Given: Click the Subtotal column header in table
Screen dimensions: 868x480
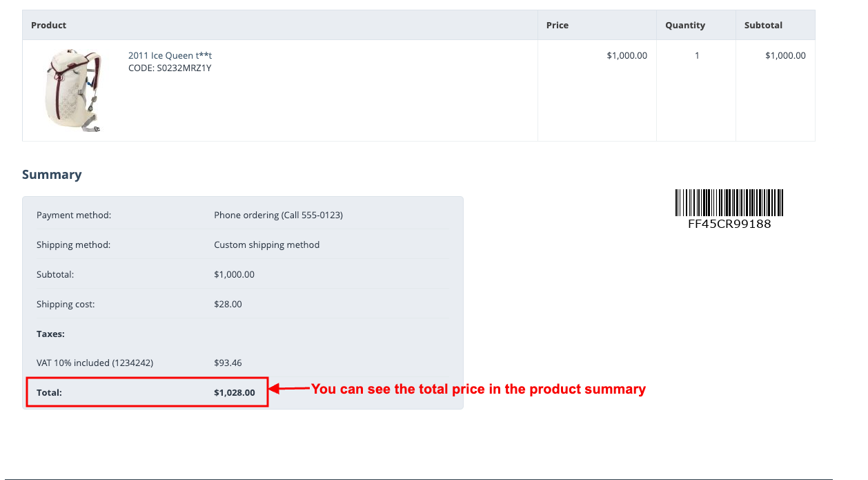Looking at the screenshot, I should (763, 25).
